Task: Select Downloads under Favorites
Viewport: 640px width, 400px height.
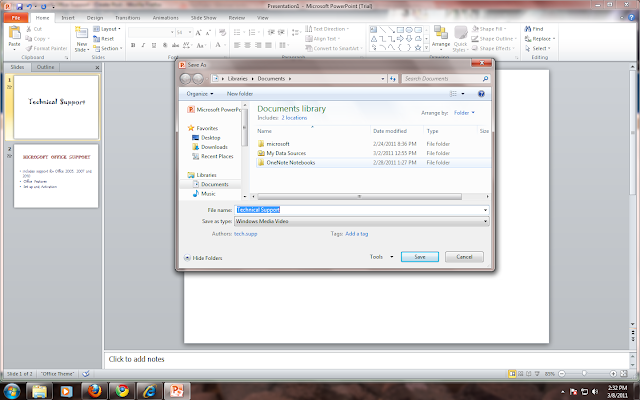Action: coord(210,147)
